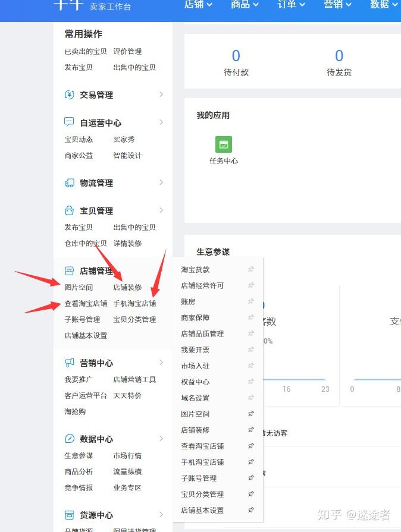Open 评价管理 under 常用操作

(127, 51)
